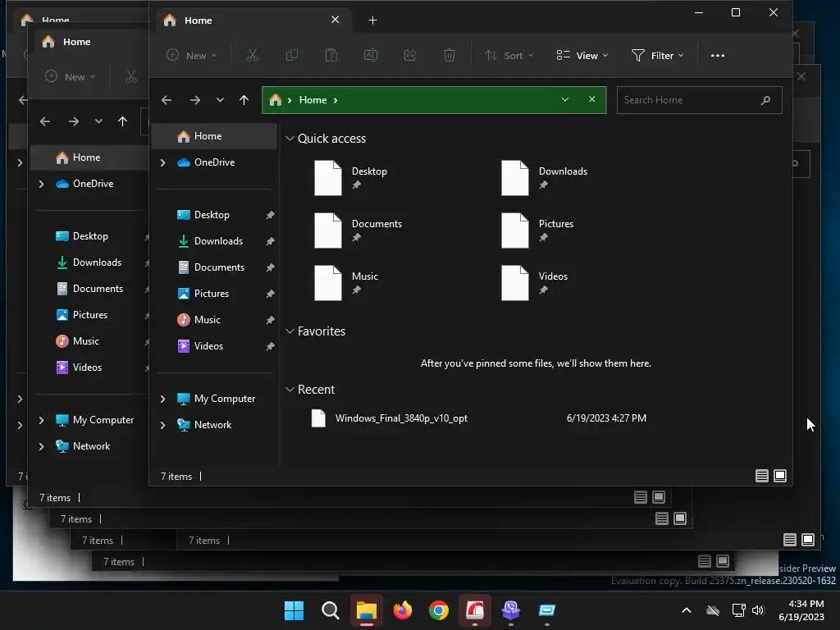Click the Copy icon in the front window's toolbar
This screenshot has width=840, height=630.
tap(292, 55)
